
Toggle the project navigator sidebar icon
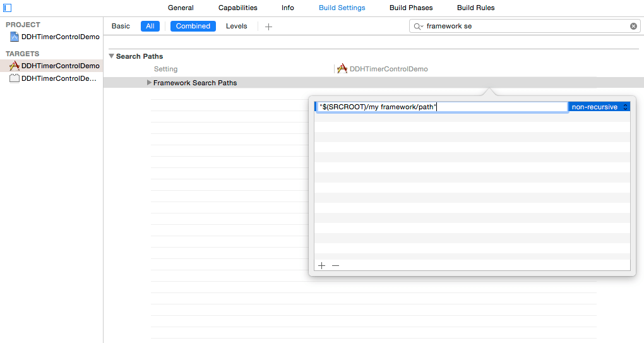tap(8, 8)
